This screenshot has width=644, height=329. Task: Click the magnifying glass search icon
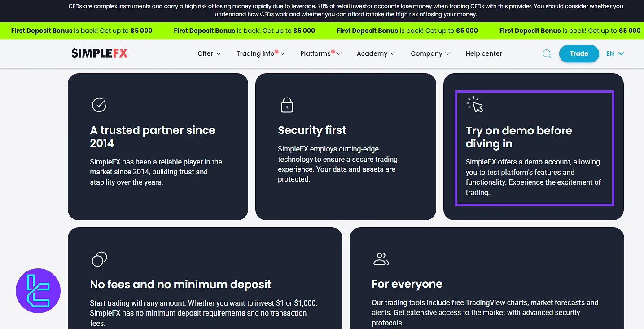click(x=547, y=53)
